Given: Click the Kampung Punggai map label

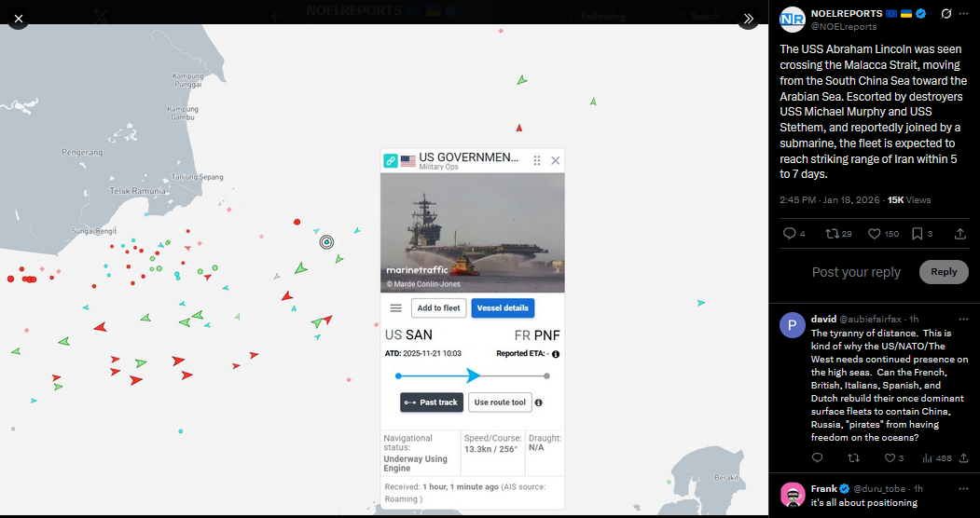Looking at the screenshot, I should coord(187,80).
